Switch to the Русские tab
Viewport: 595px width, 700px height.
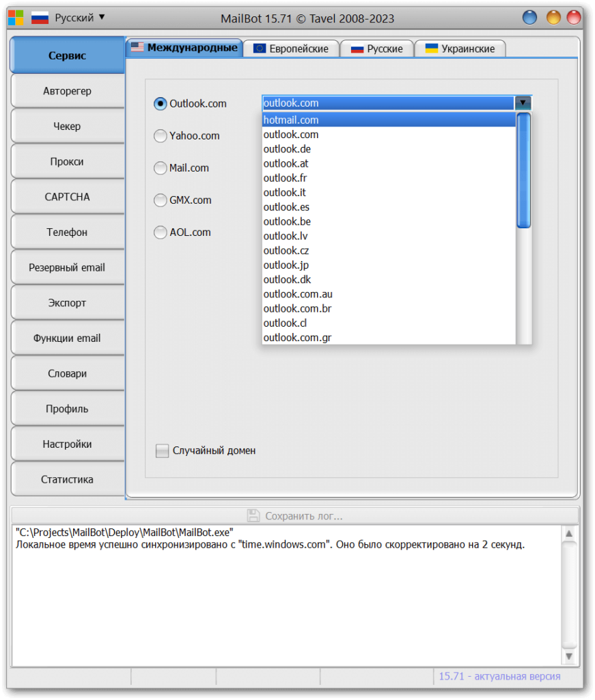(x=377, y=49)
